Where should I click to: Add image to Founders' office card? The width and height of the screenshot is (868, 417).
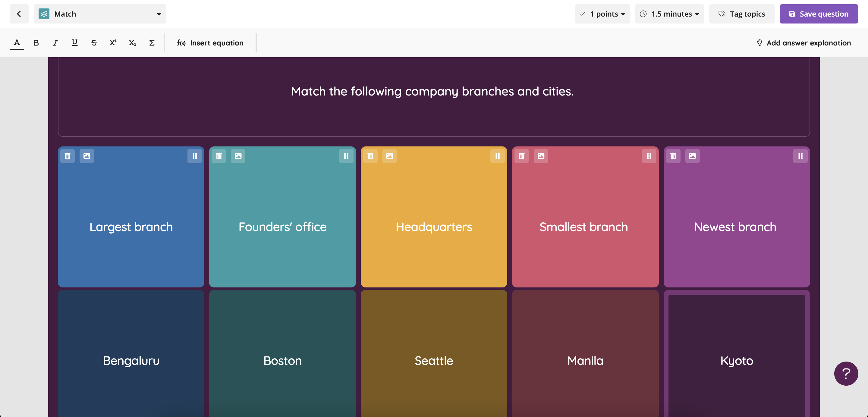point(238,156)
